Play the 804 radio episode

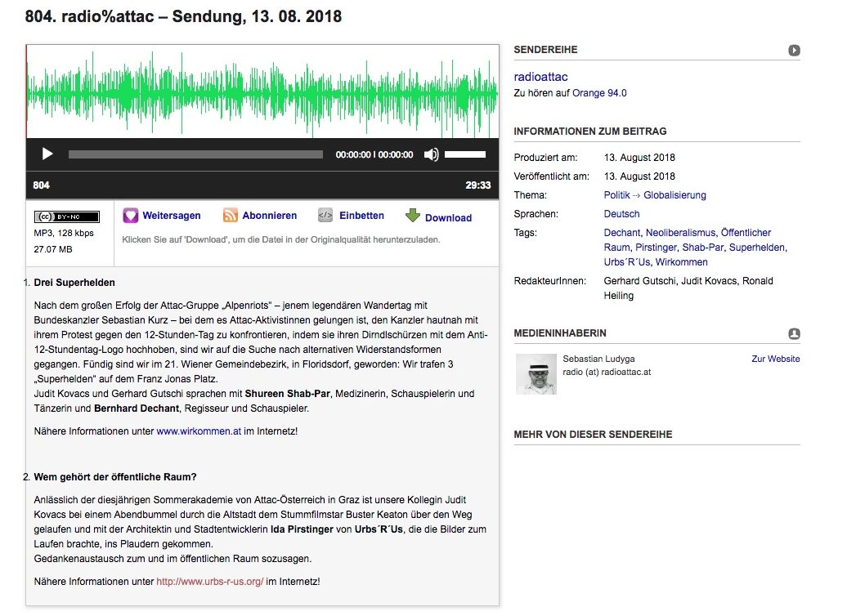[x=47, y=154]
